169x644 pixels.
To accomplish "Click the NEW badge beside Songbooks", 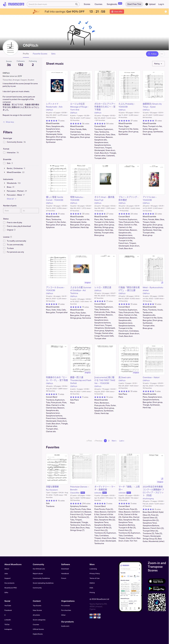I will [120, 3].
